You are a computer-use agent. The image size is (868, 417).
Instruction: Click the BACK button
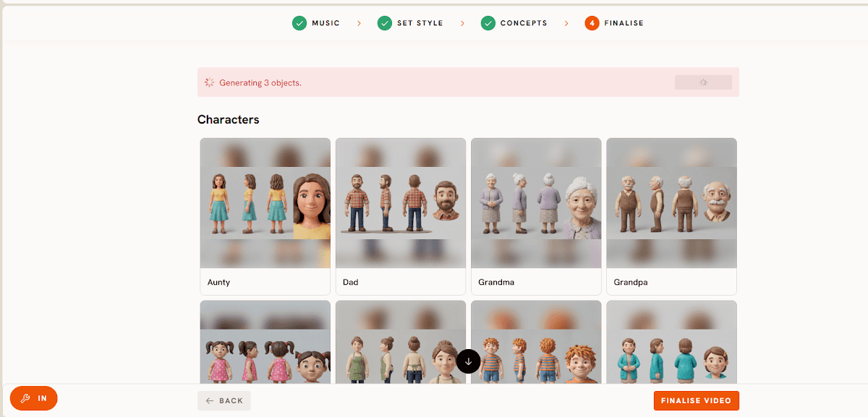224,400
